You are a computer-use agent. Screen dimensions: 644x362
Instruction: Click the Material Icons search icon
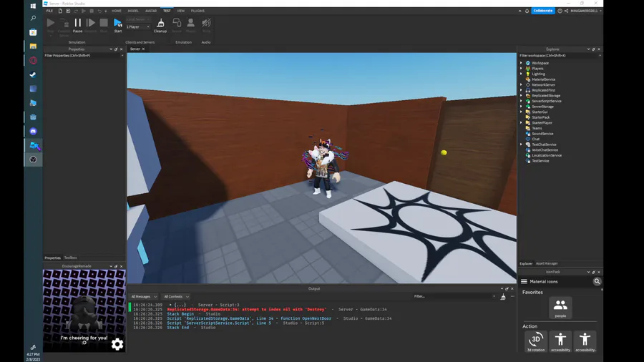coord(597,282)
